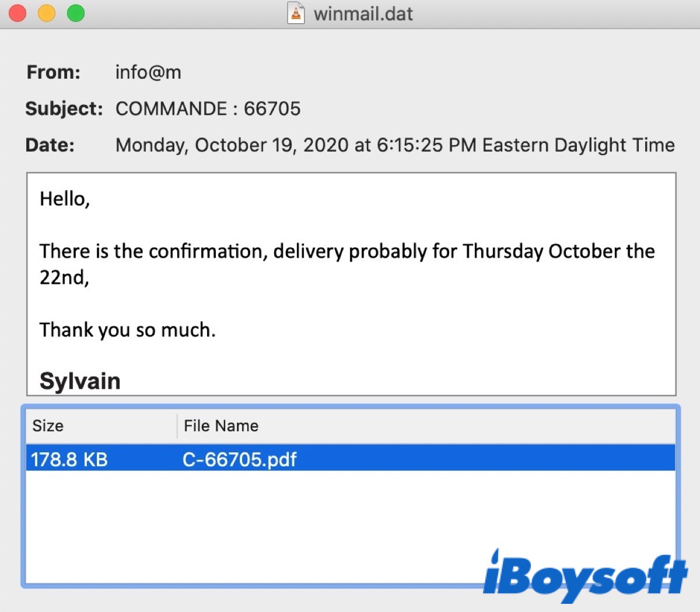
Task: Click the divider between Size and File Name
Action: pos(177,426)
